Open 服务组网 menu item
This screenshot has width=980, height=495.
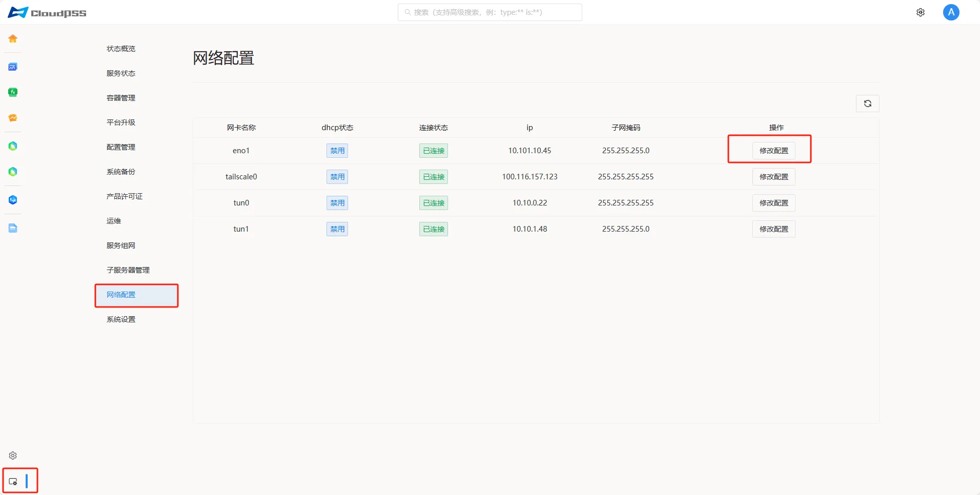click(x=121, y=245)
